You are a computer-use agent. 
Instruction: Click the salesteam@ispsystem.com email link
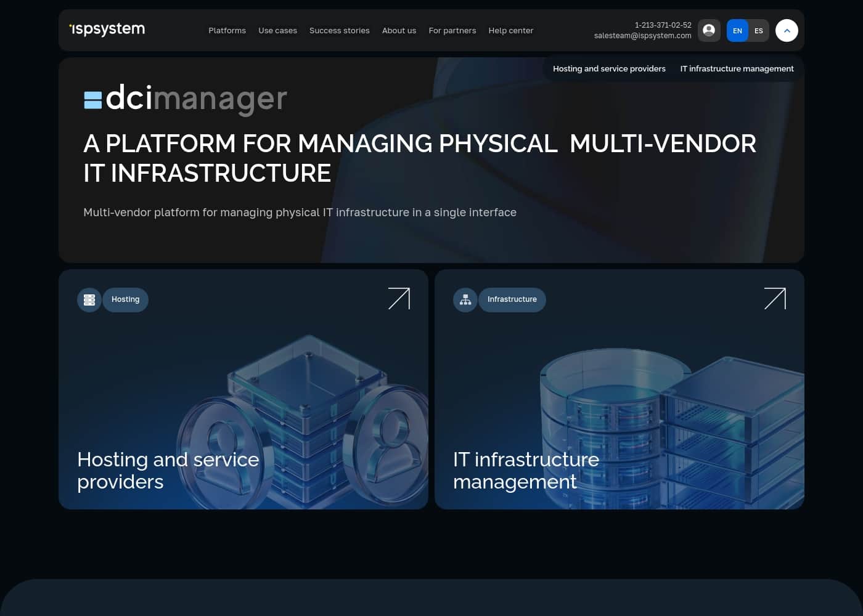pos(643,36)
